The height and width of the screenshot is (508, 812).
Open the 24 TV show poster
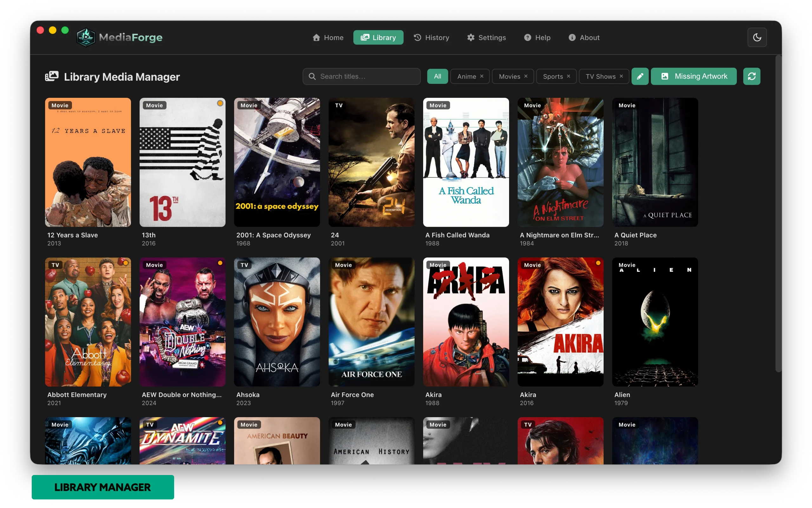pyautogui.click(x=371, y=162)
